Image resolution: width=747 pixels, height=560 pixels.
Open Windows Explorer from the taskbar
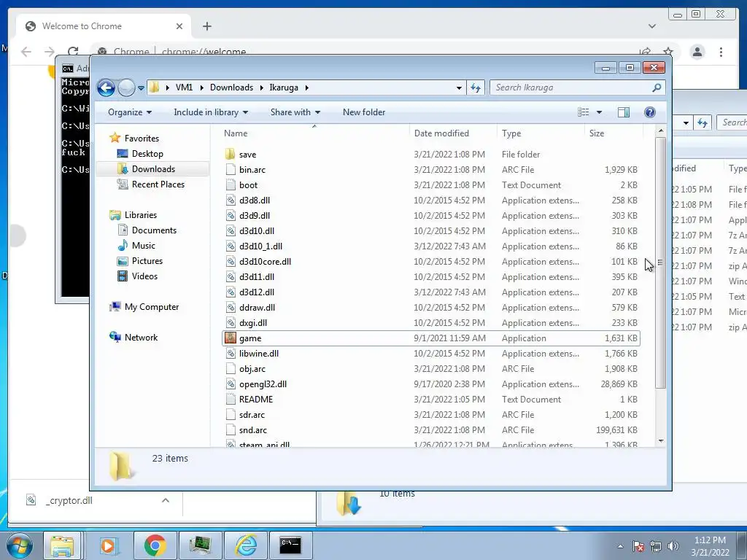coord(63,545)
